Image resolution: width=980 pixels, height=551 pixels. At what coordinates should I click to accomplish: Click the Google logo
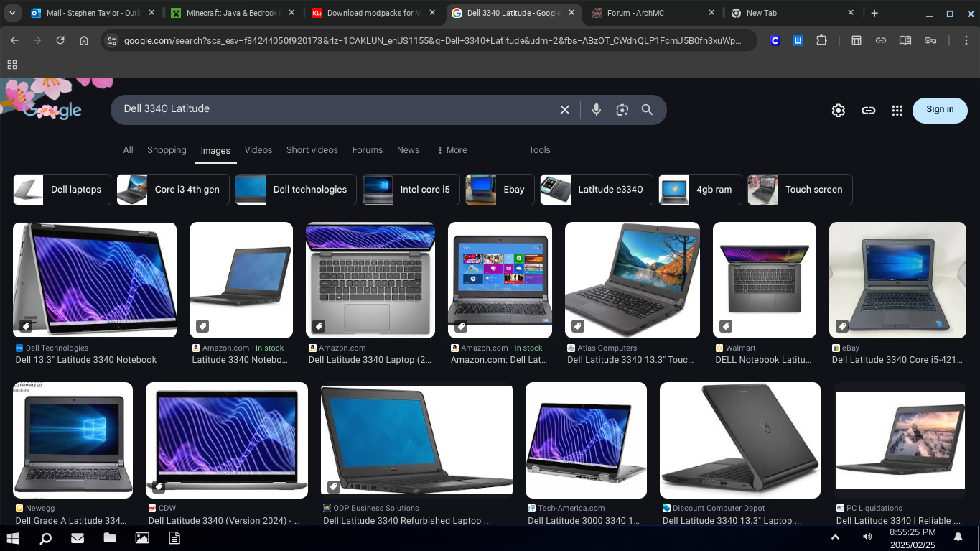(52, 110)
